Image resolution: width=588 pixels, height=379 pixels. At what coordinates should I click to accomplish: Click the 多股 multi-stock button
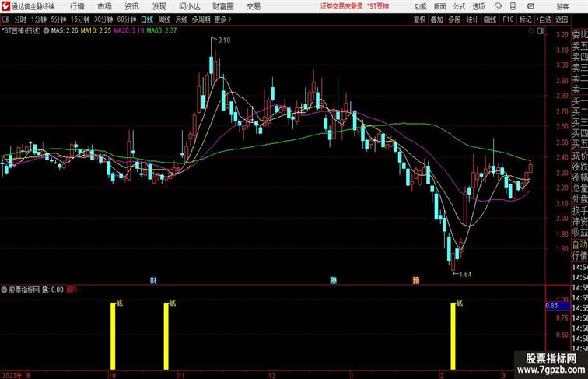point(454,19)
